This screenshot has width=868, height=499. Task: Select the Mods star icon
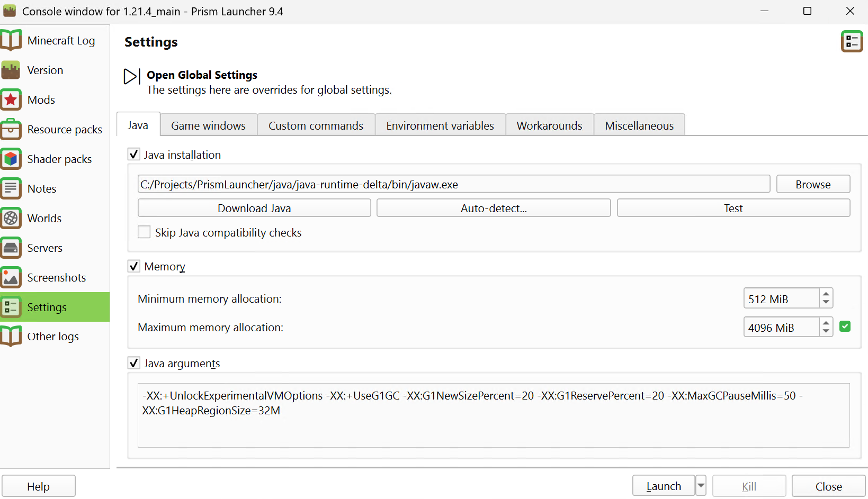coord(11,99)
